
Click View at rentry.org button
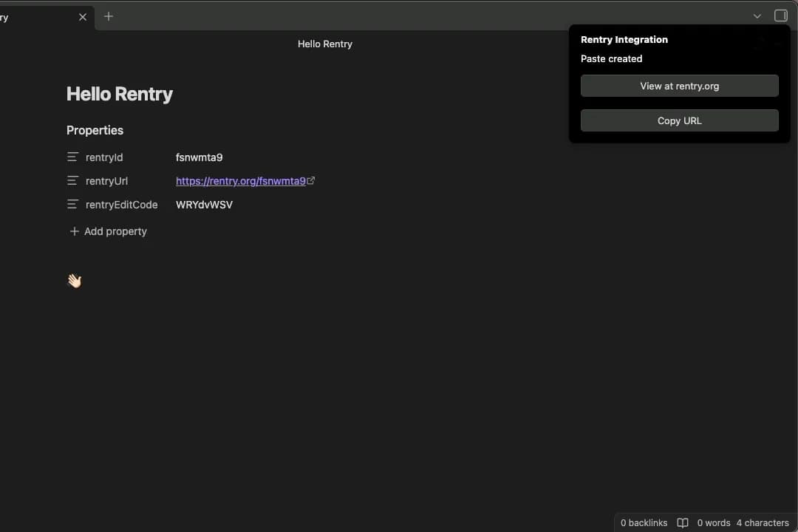[680, 86]
